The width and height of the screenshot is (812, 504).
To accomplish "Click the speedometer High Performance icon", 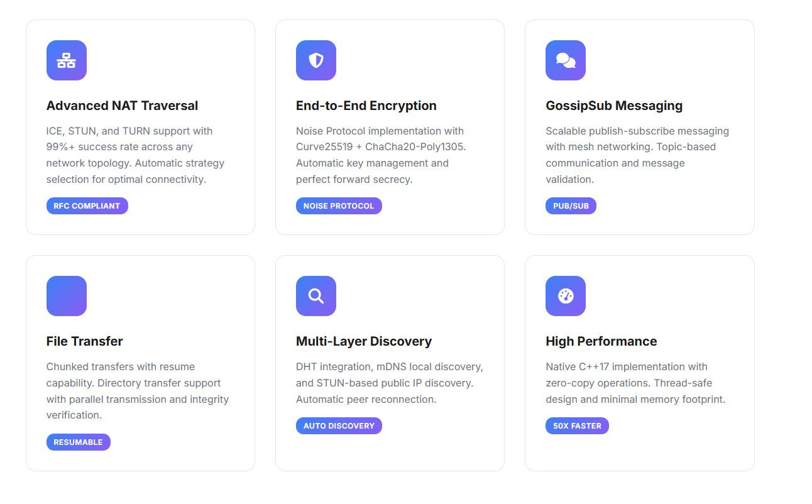I will pos(565,296).
